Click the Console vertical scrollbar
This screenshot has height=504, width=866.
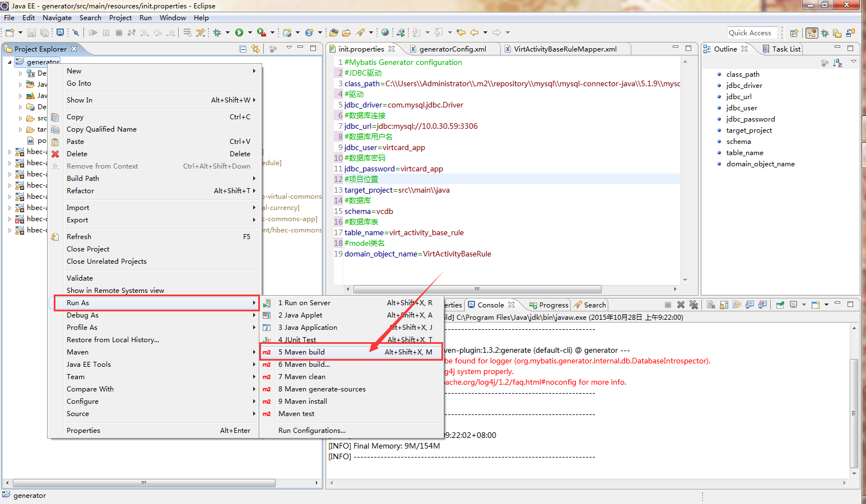[x=854, y=413]
